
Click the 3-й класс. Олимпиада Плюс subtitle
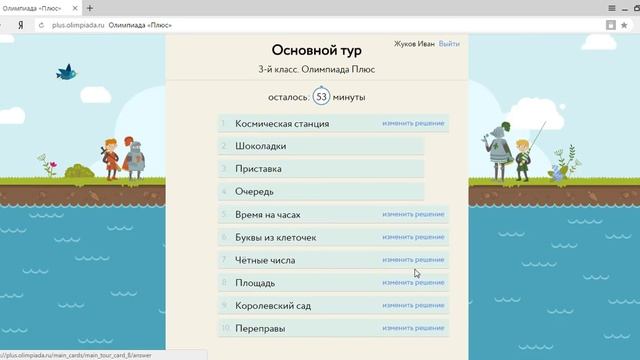317,69
